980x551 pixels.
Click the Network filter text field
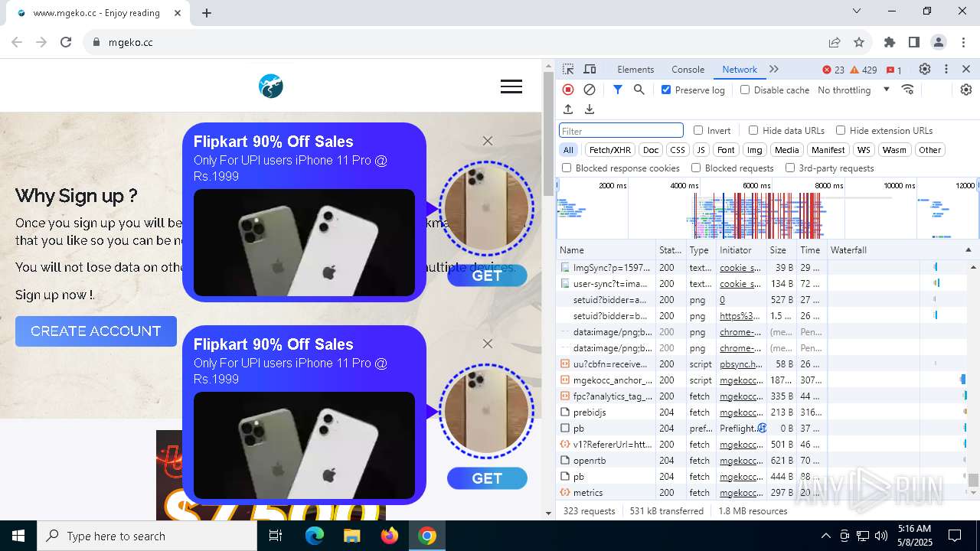tap(621, 131)
